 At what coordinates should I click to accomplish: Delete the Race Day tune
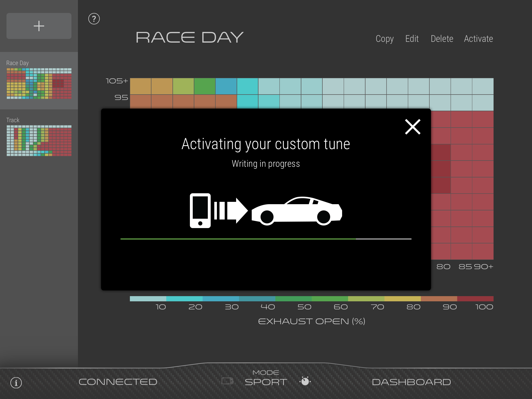(x=442, y=39)
